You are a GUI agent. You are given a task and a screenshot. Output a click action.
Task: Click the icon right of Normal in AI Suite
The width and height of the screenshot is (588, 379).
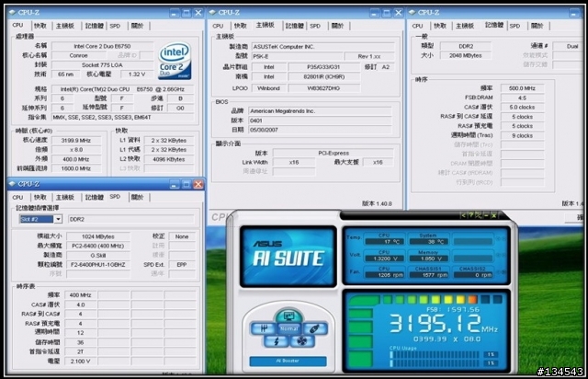tap(314, 328)
